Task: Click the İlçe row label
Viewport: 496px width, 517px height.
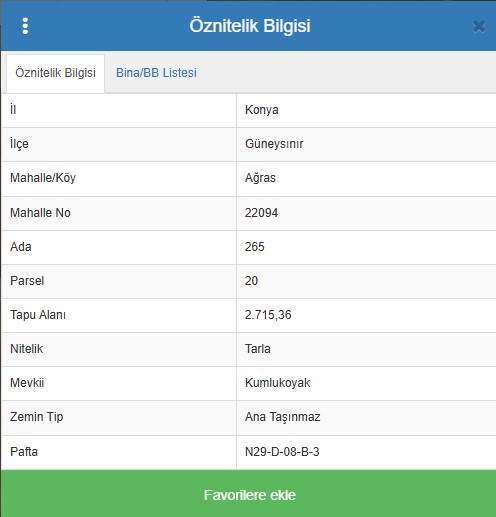Action: pyautogui.click(x=19, y=144)
